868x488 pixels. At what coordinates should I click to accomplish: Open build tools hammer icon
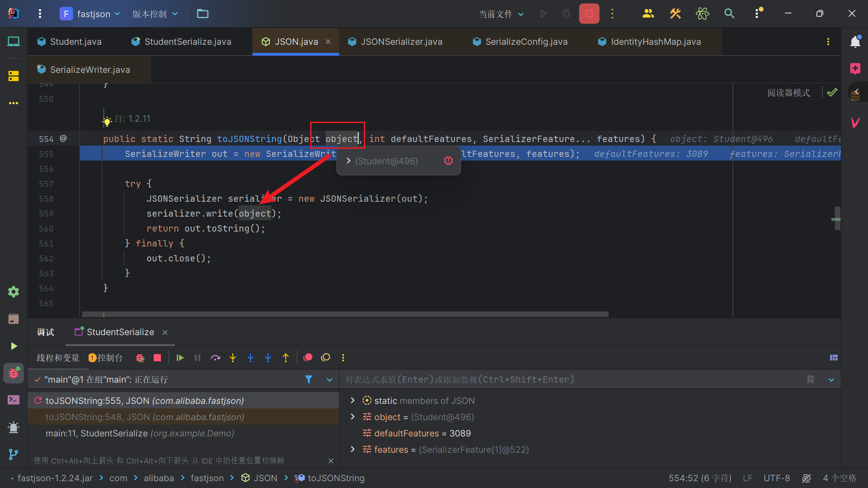tap(675, 14)
